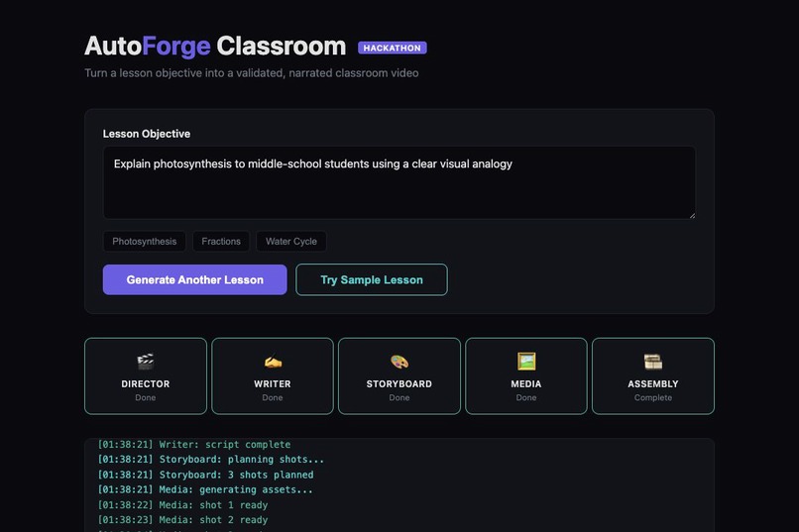Click the Generate Another Lesson button
799x532 pixels.
pyautogui.click(x=194, y=279)
